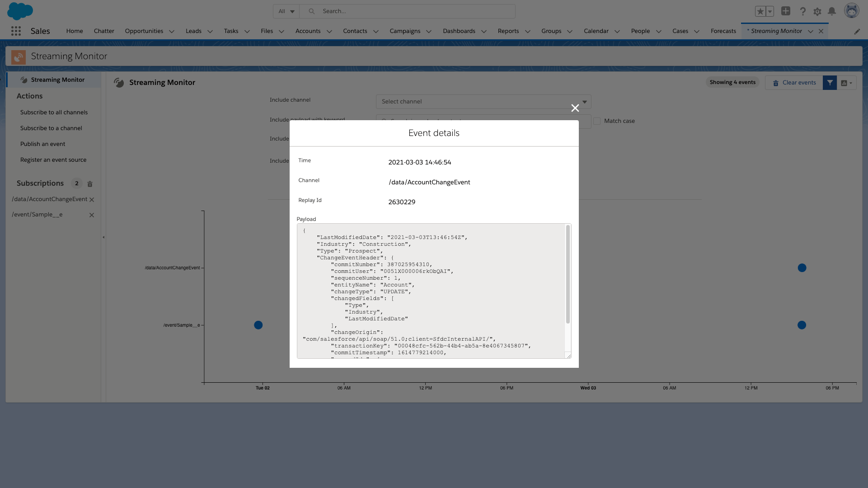Remove the /event/Sample__e subscription
Screen dimensions: 868x488
coord(92,215)
